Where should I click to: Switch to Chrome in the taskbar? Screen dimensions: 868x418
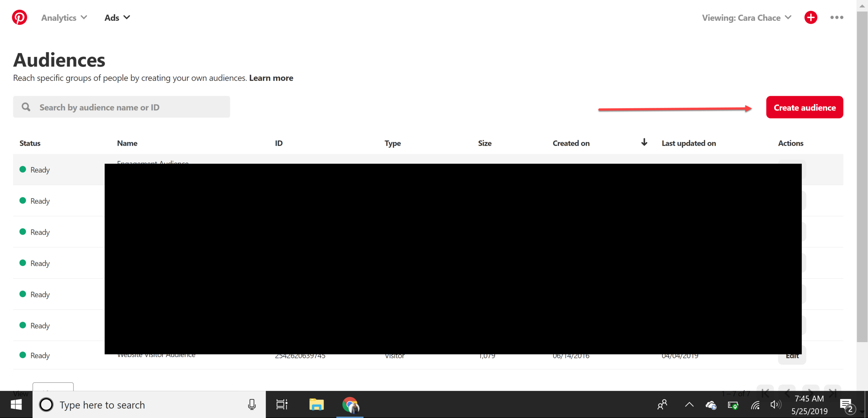click(x=350, y=404)
